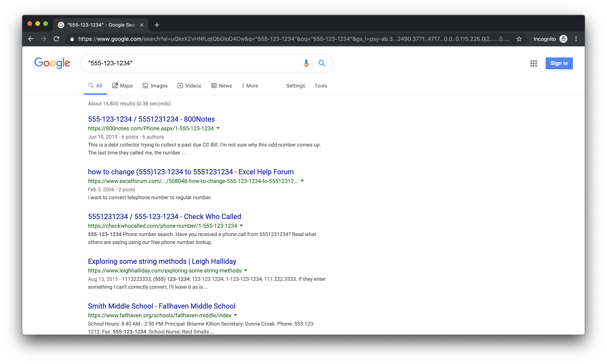
Task: Select the Google Search browser tab title
Action: pos(102,25)
